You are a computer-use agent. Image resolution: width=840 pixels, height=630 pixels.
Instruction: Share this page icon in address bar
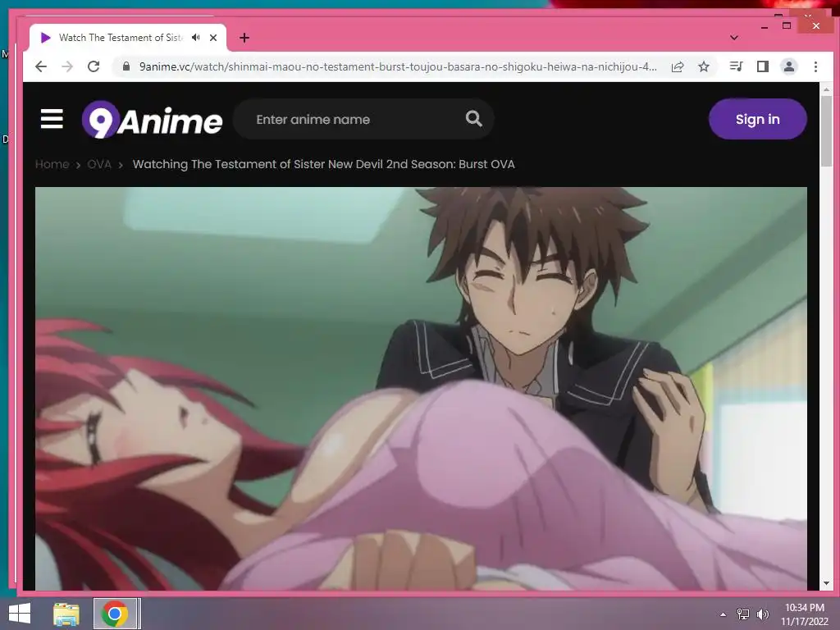tap(678, 67)
